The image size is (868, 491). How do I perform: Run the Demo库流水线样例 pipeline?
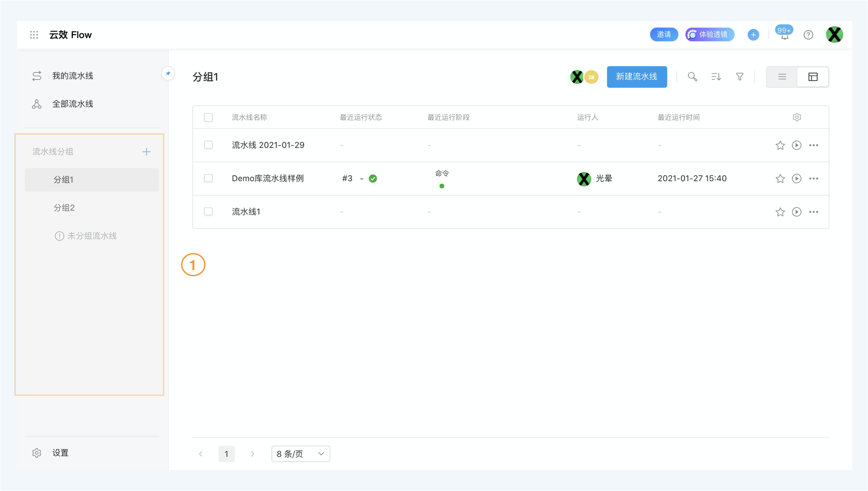tap(796, 178)
